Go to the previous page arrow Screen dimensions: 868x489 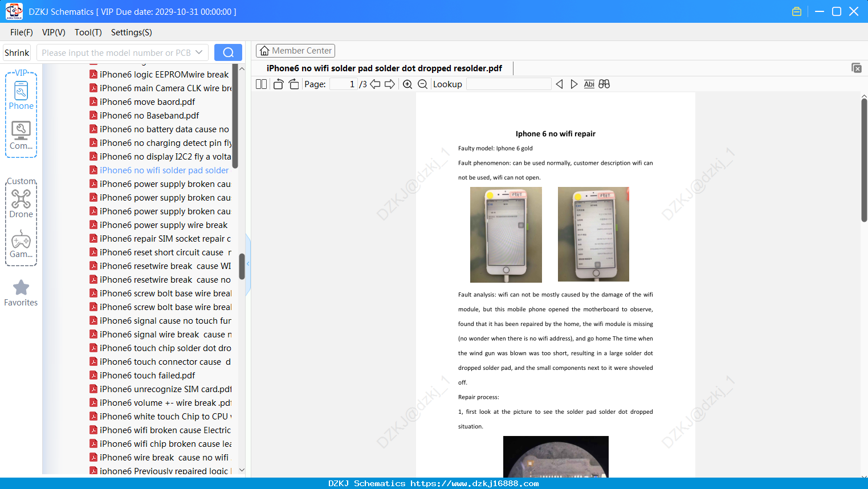point(376,84)
